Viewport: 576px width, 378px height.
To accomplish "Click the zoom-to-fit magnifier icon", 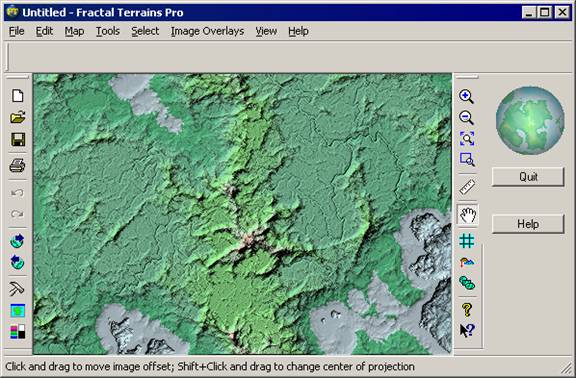I will [467, 139].
